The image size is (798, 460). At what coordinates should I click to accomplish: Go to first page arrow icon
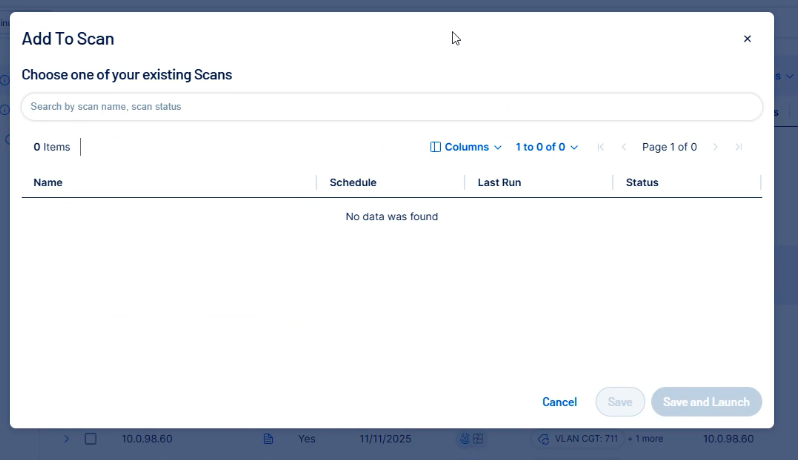(601, 147)
